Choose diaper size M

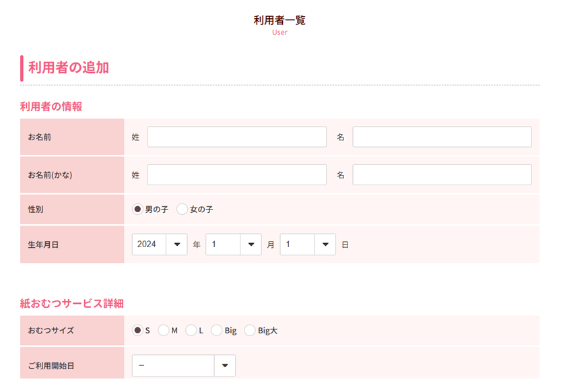(x=163, y=330)
